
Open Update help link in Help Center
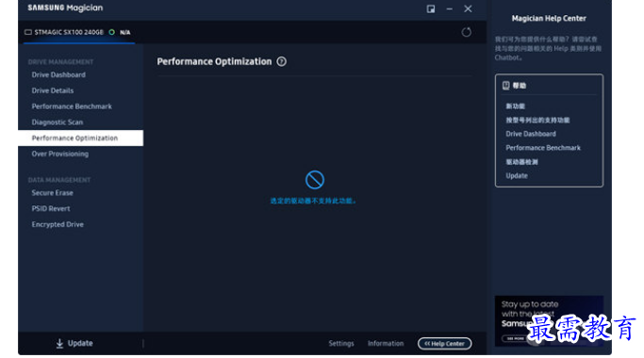click(x=517, y=176)
